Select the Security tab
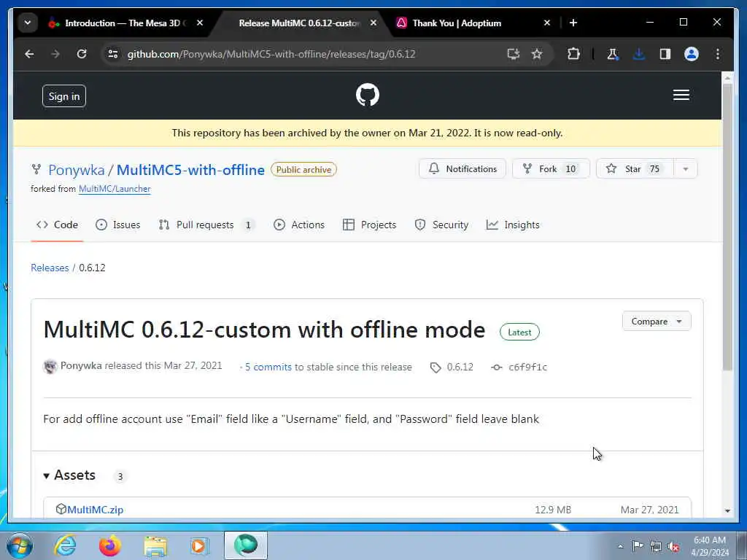 click(441, 225)
